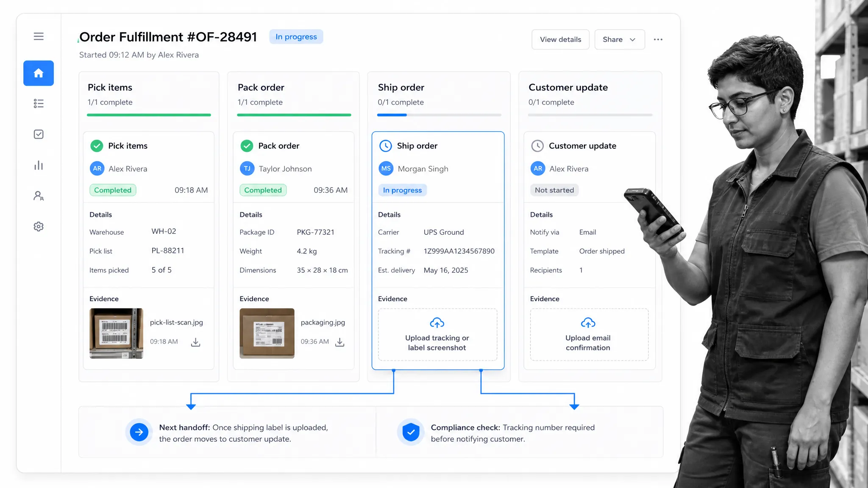This screenshot has height=488, width=868.
Task: Open the hamburger menu icon
Action: click(x=39, y=36)
